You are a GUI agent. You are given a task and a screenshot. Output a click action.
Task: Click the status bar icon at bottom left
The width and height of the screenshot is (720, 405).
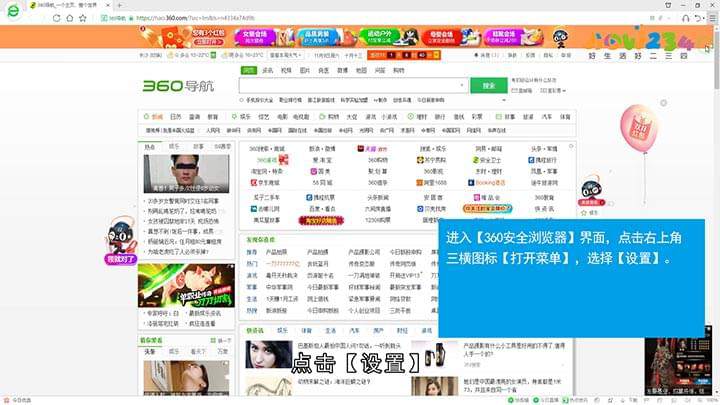coord(6,400)
